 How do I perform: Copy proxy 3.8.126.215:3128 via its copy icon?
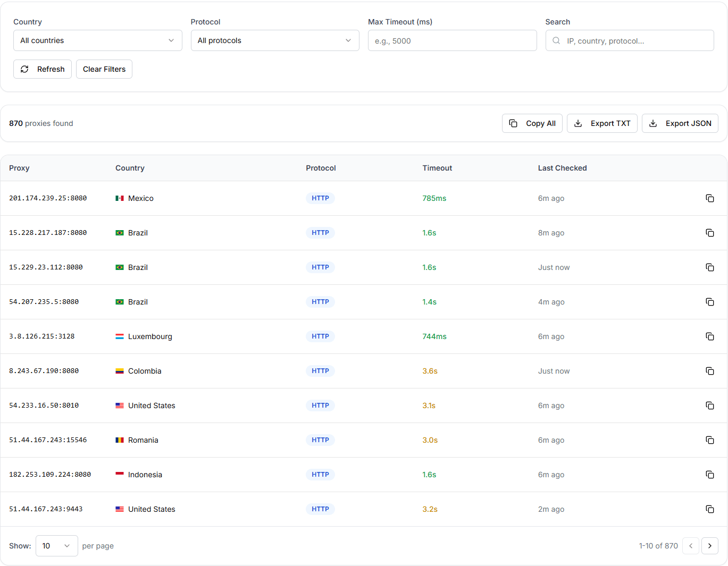(709, 336)
